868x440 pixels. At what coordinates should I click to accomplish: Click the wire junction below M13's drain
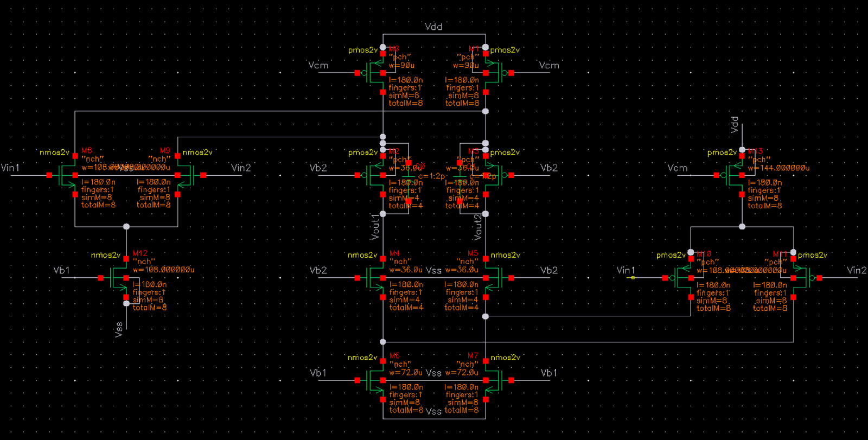point(742,227)
